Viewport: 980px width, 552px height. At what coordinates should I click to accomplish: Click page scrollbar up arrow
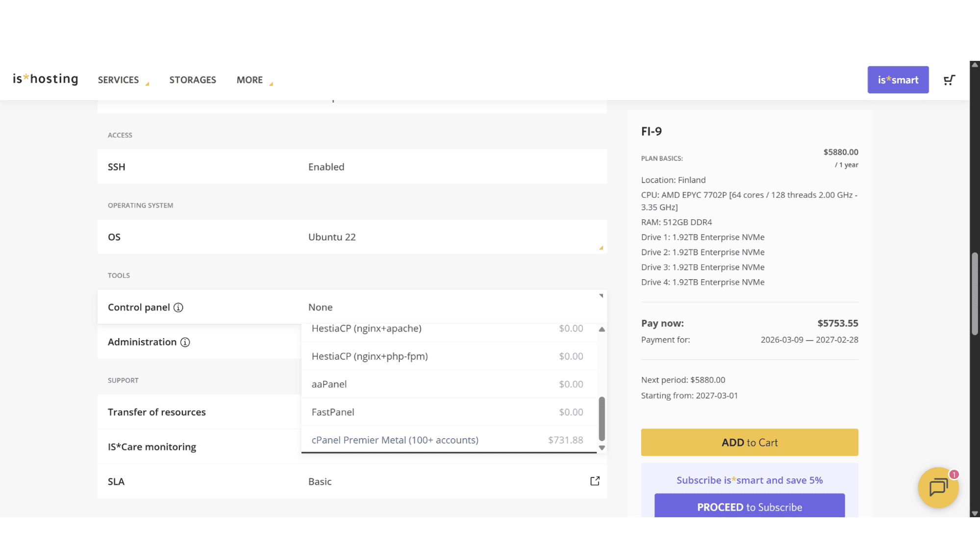point(975,65)
